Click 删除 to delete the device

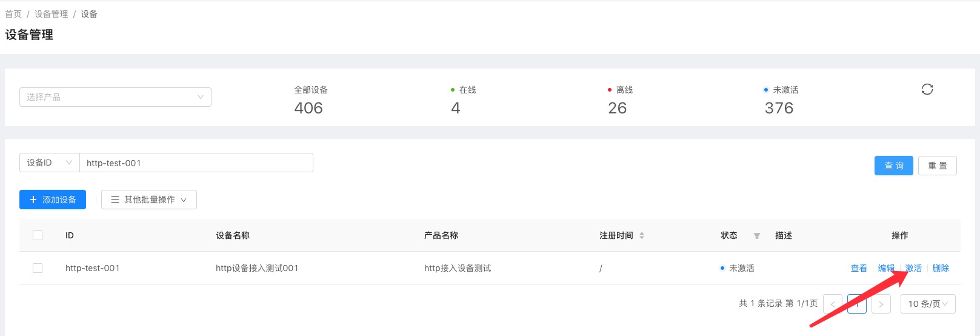point(941,268)
